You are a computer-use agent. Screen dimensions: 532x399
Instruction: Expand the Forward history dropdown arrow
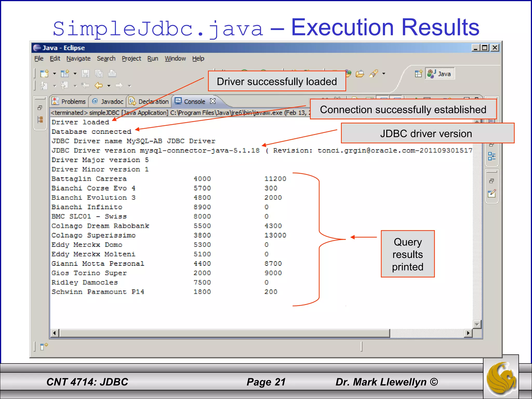click(129, 86)
